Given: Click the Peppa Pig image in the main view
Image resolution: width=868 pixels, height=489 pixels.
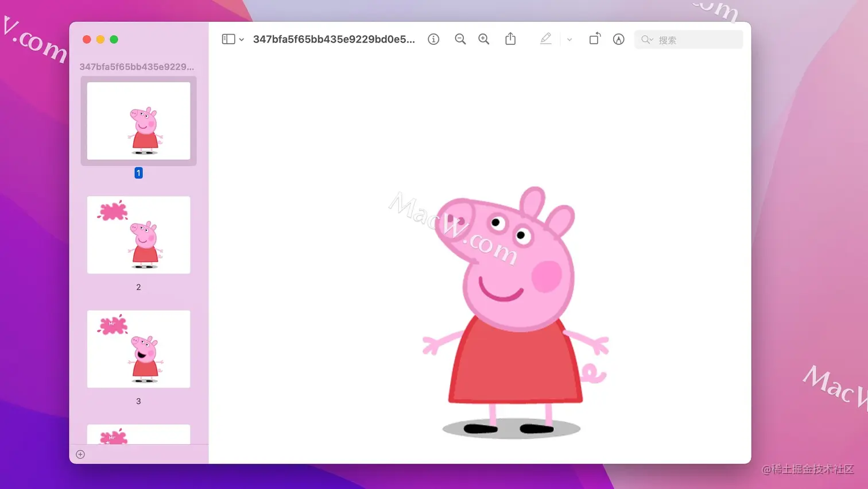Looking at the screenshot, I should pyautogui.click(x=515, y=312).
